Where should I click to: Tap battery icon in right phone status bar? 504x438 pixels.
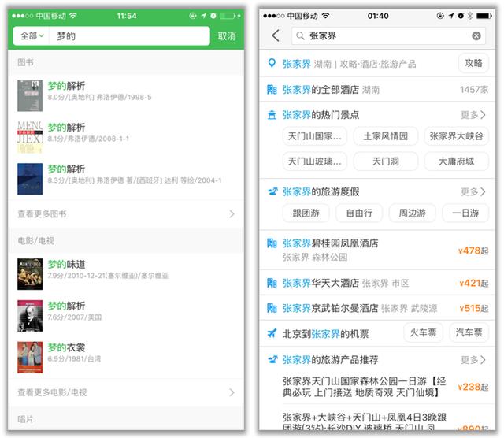pyautogui.click(x=484, y=16)
